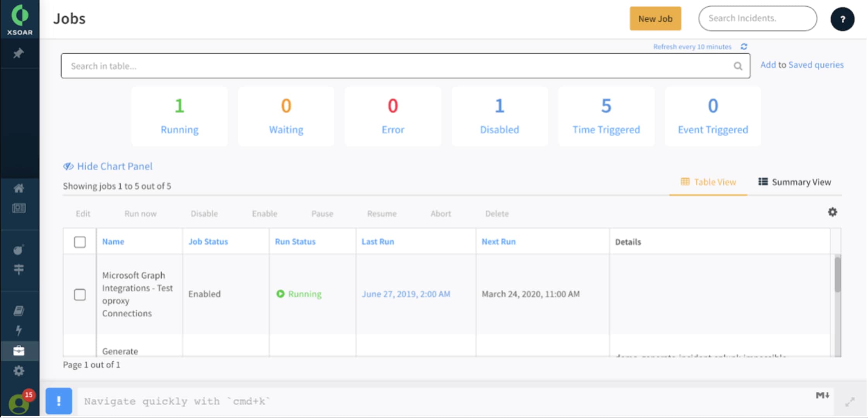This screenshot has height=418, width=868.
Task: Open the Reports icon in the sidebar
Action: click(x=19, y=208)
